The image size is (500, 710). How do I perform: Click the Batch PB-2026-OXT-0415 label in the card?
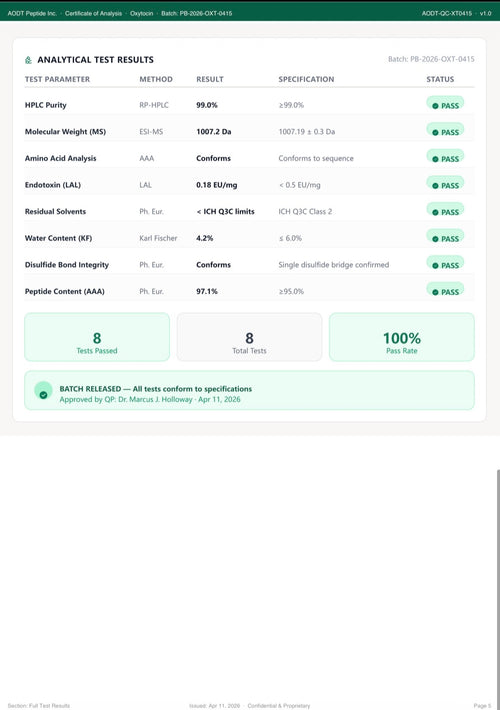point(431,59)
